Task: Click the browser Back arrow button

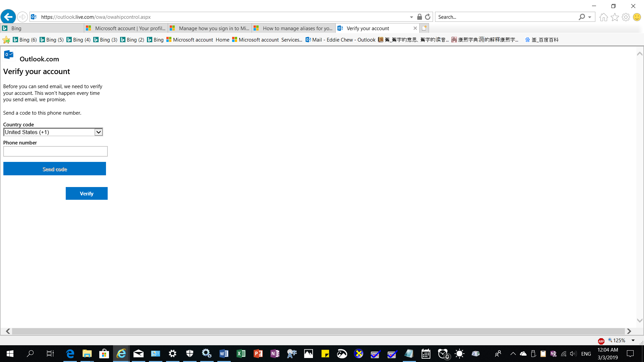Action: [x=8, y=17]
